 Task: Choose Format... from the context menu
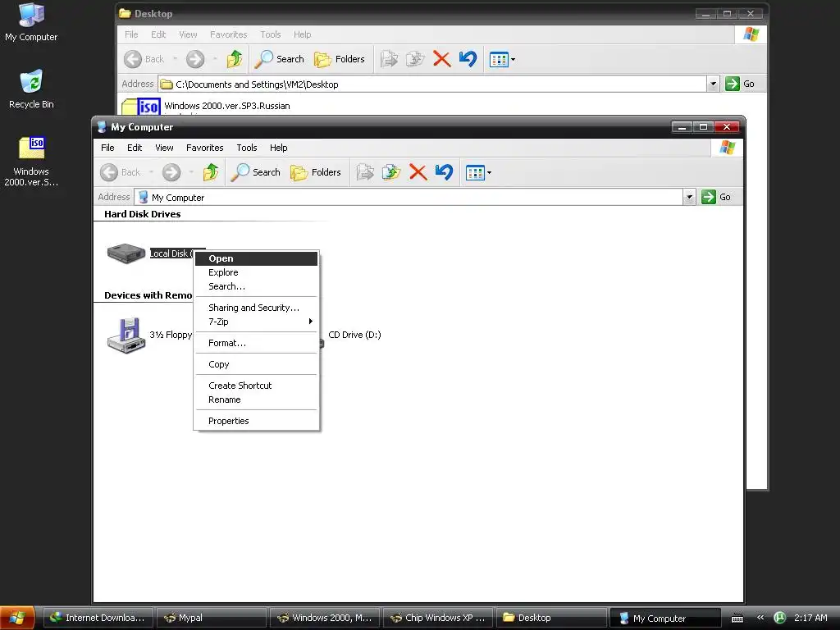[x=256, y=344]
